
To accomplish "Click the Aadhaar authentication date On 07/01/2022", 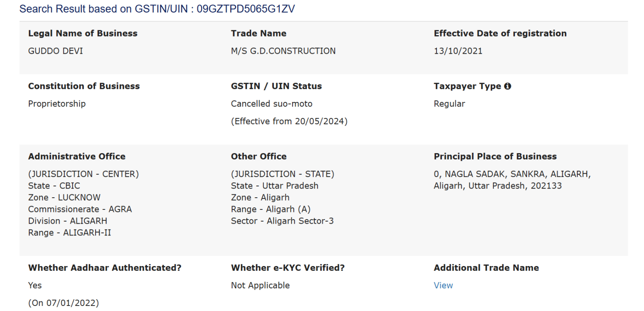I will pos(63,303).
